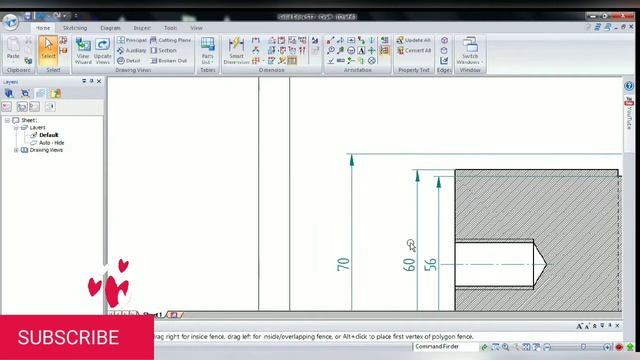Click the Broken Out command
Image resolution: width=640 pixels, height=360 pixels.
[x=169, y=60]
